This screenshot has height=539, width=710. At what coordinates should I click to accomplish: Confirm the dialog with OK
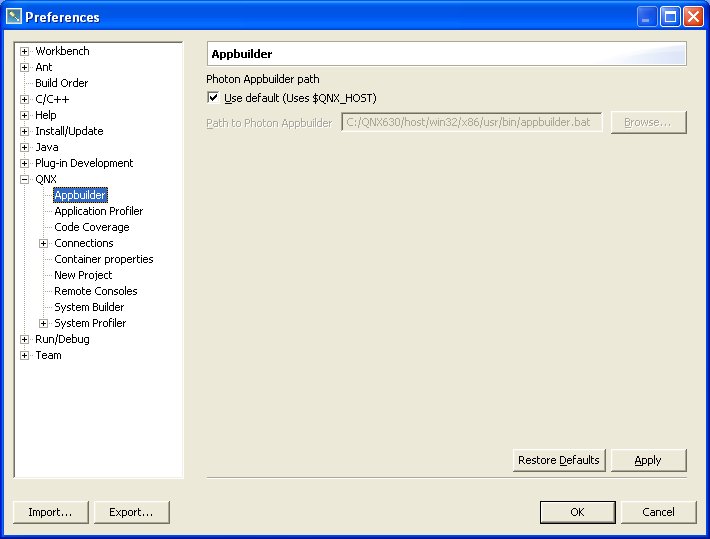click(x=577, y=512)
